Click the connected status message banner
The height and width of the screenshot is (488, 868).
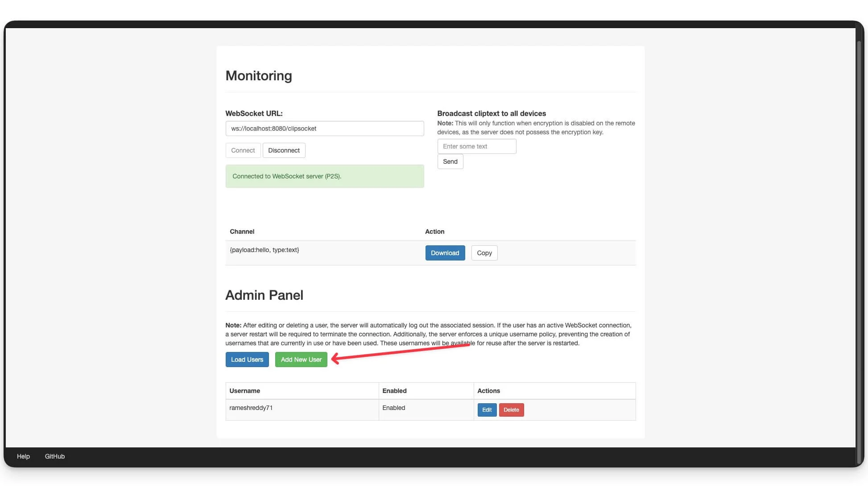324,176
